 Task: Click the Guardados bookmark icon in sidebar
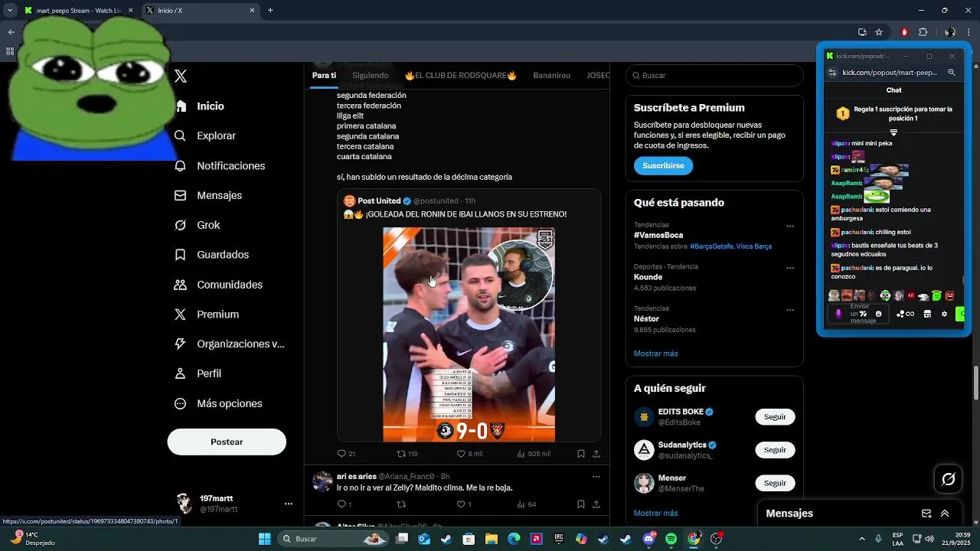tap(181, 255)
